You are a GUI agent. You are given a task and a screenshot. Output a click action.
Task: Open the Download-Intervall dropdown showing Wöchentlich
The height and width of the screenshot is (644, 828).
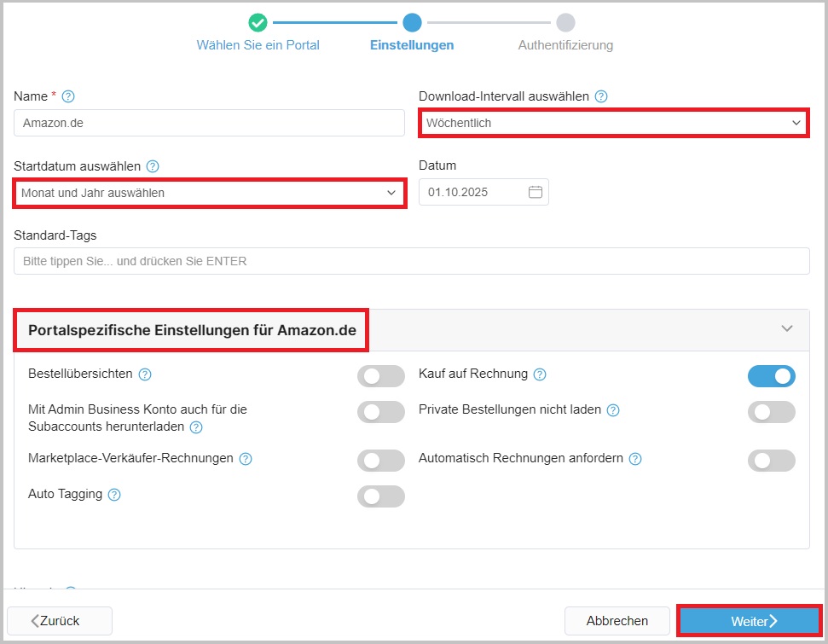[x=614, y=123]
